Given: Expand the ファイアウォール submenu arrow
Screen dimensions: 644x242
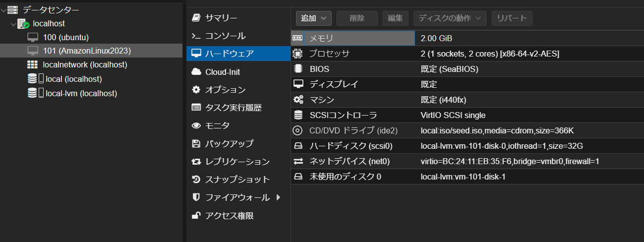Looking at the screenshot, I should 278,197.
